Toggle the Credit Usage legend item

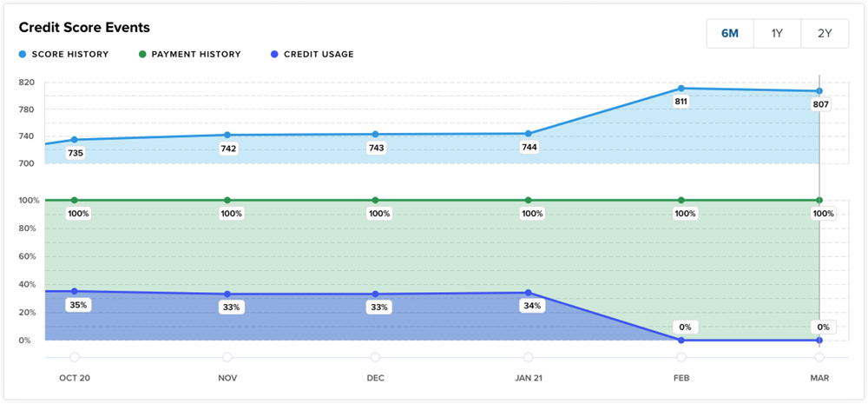click(x=312, y=55)
